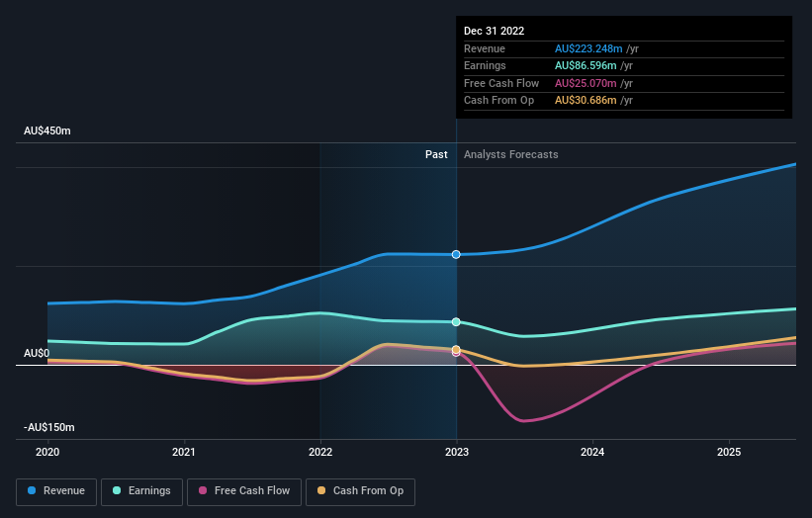Select the 2024 x-axis label
Viewport: 812px width, 518px height.
click(592, 452)
